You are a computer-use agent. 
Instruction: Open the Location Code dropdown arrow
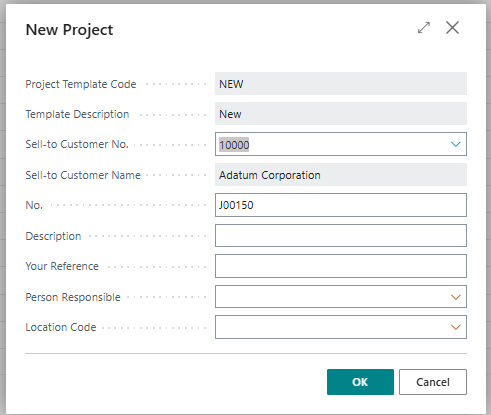[x=455, y=327]
